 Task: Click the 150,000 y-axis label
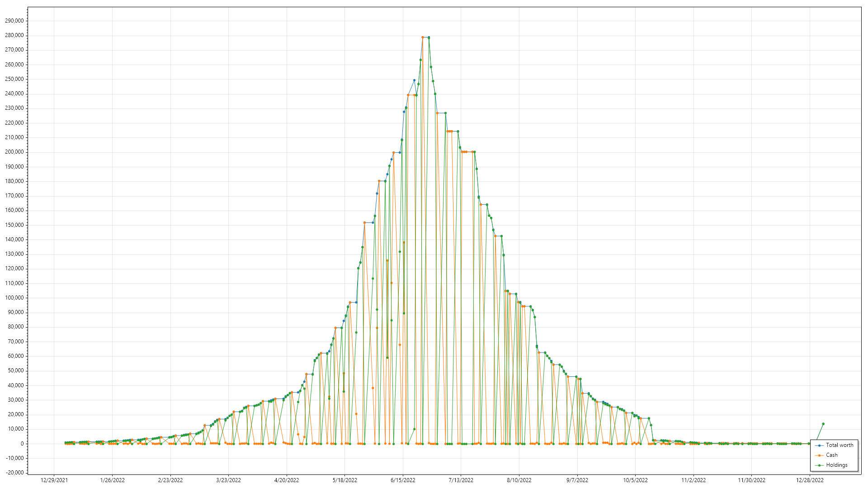[14, 225]
